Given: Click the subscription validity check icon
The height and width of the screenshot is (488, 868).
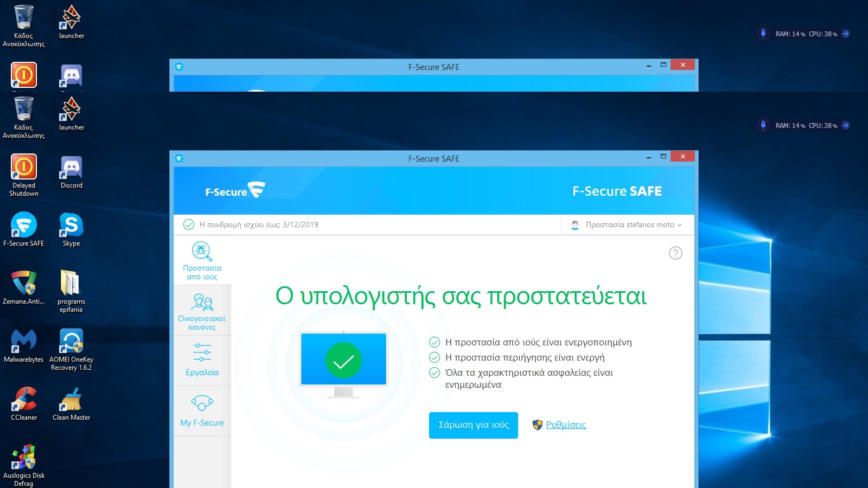Looking at the screenshot, I should 189,224.
